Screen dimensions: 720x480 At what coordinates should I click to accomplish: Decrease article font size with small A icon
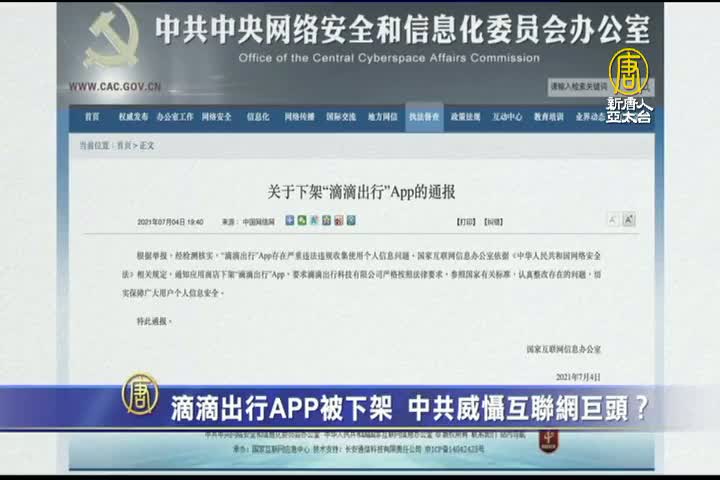pos(612,220)
